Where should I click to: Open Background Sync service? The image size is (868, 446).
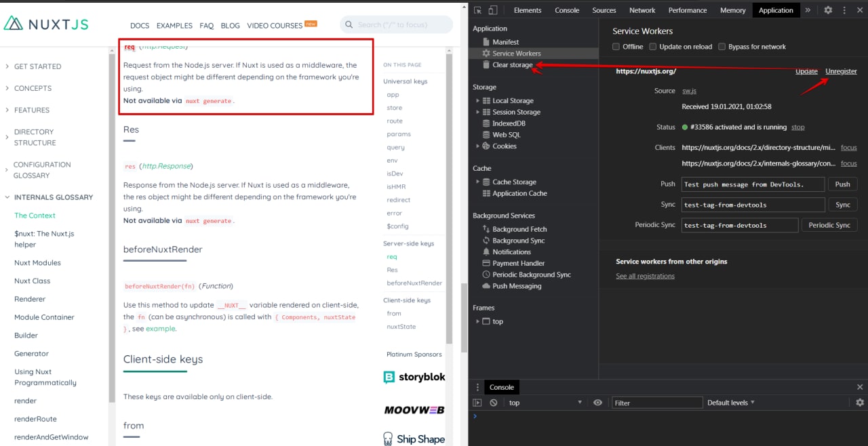point(518,241)
